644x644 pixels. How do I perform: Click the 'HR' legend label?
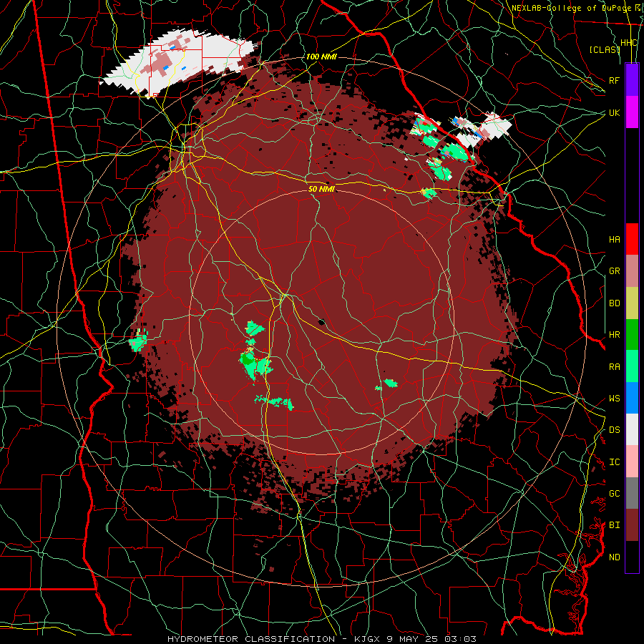[x=615, y=335]
